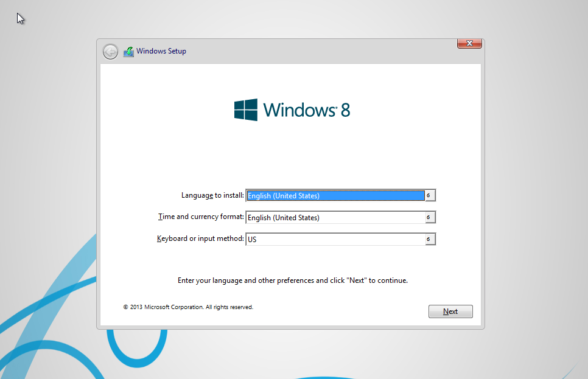588x379 pixels.
Task: Click the Windows Setup installer icon
Action: click(128, 51)
